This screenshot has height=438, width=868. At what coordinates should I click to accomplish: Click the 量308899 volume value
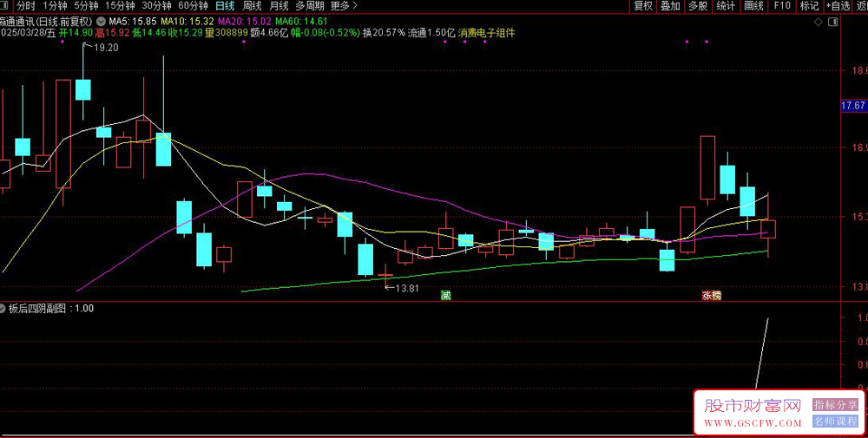[226, 33]
